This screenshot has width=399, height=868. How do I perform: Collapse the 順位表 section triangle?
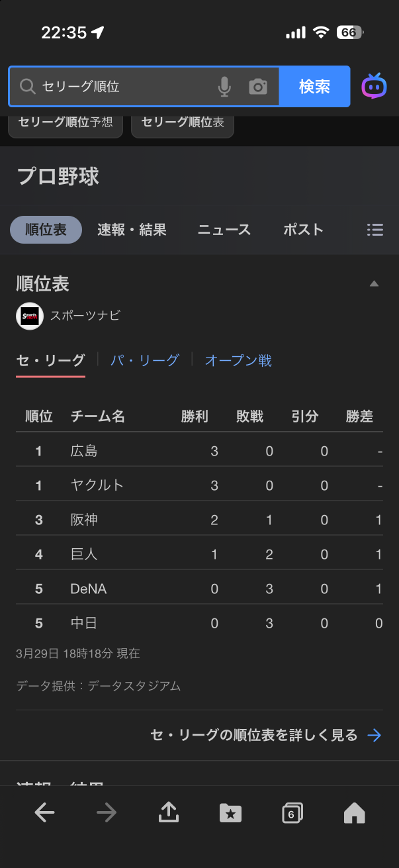pos(374,284)
